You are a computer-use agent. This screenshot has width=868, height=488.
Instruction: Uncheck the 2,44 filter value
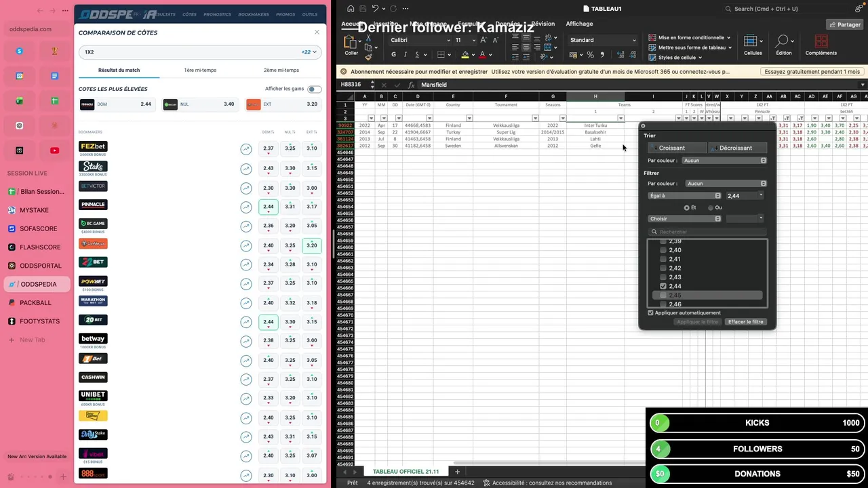pyautogui.click(x=663, y=286)
